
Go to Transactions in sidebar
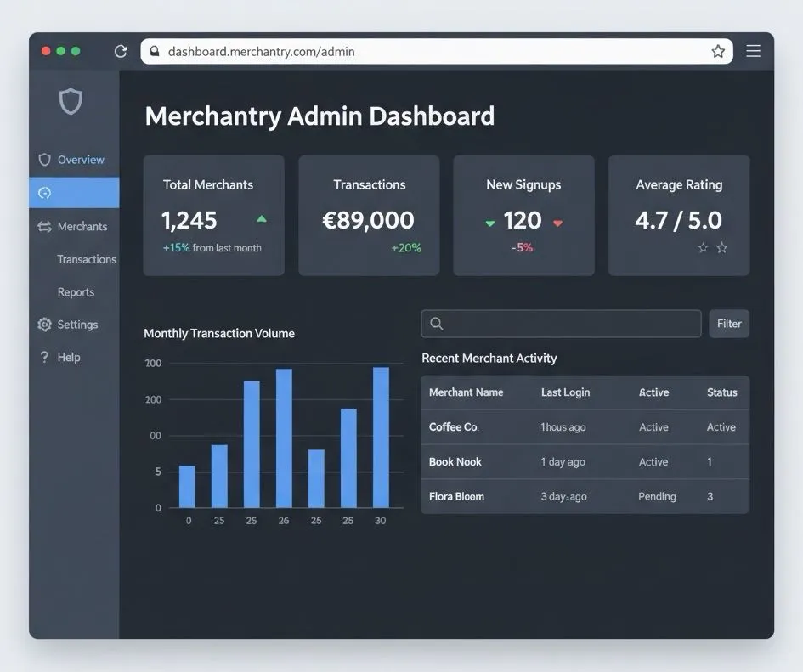(86, 259)
